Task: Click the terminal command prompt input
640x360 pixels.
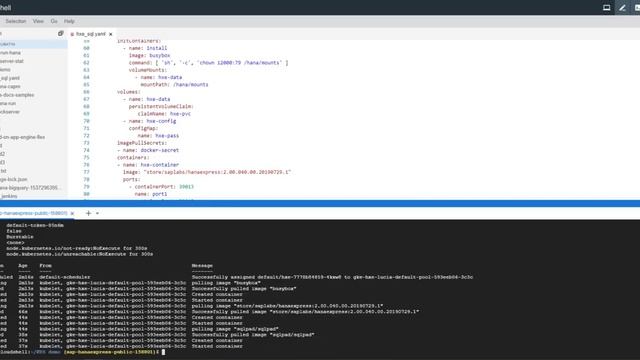Action: [x=163, y=352]
